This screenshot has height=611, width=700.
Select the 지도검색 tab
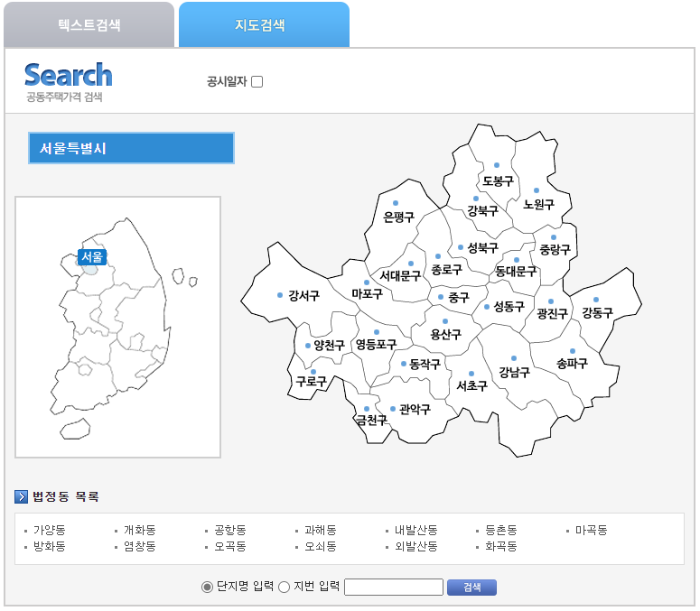click(x=264, y=24)
